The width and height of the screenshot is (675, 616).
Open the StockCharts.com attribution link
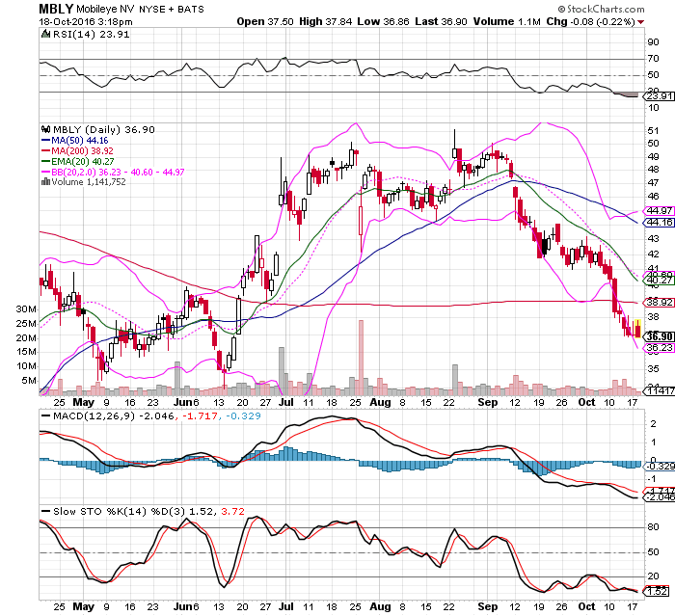click(601, 9)
